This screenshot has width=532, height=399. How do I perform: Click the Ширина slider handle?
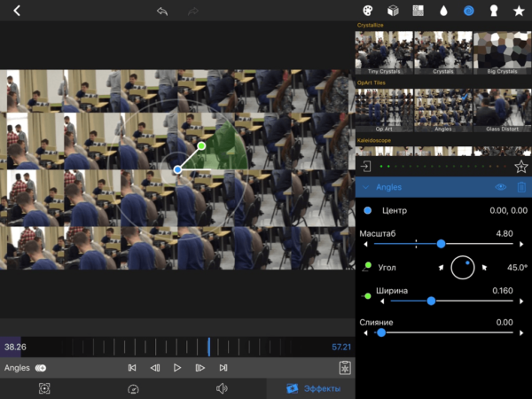click(431, 301)
